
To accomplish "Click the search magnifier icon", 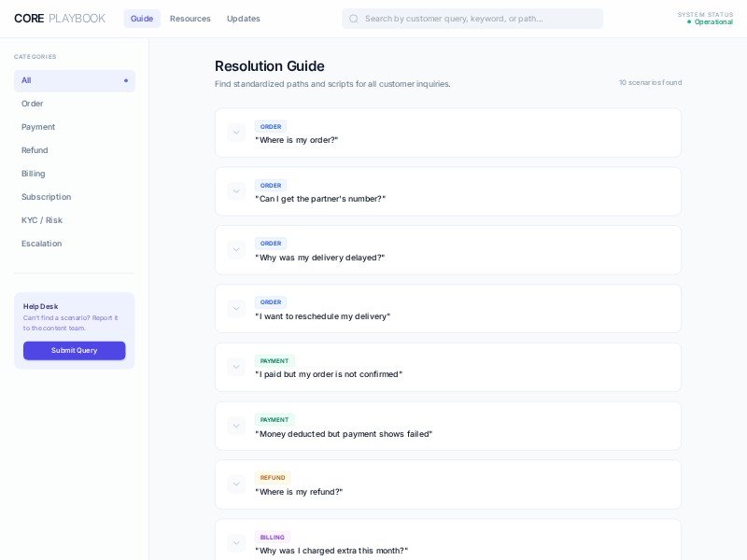I will click(x=354, y=19).
